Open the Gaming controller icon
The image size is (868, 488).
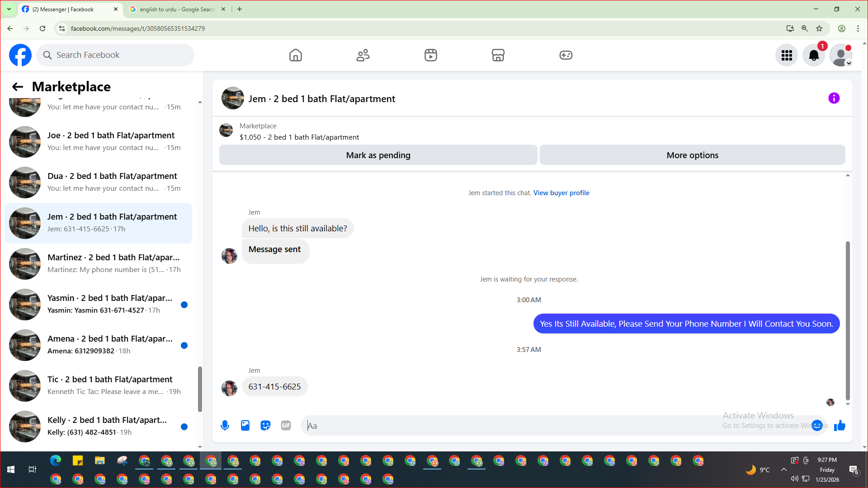[x=566, y=55]
